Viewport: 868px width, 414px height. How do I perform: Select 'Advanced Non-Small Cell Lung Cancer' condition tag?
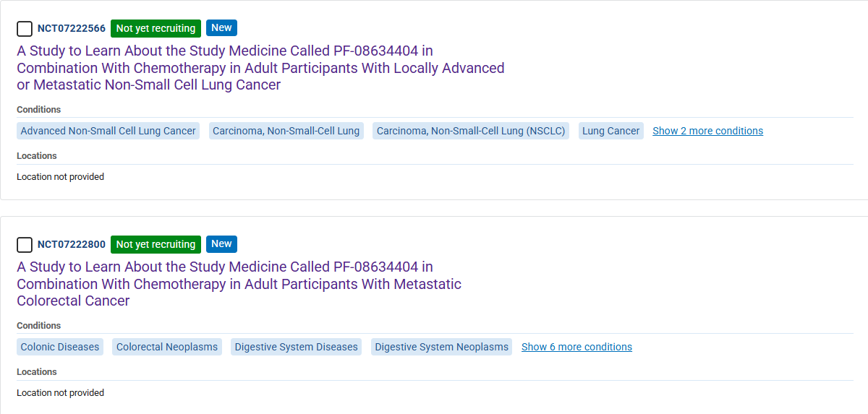click(109, 131)
